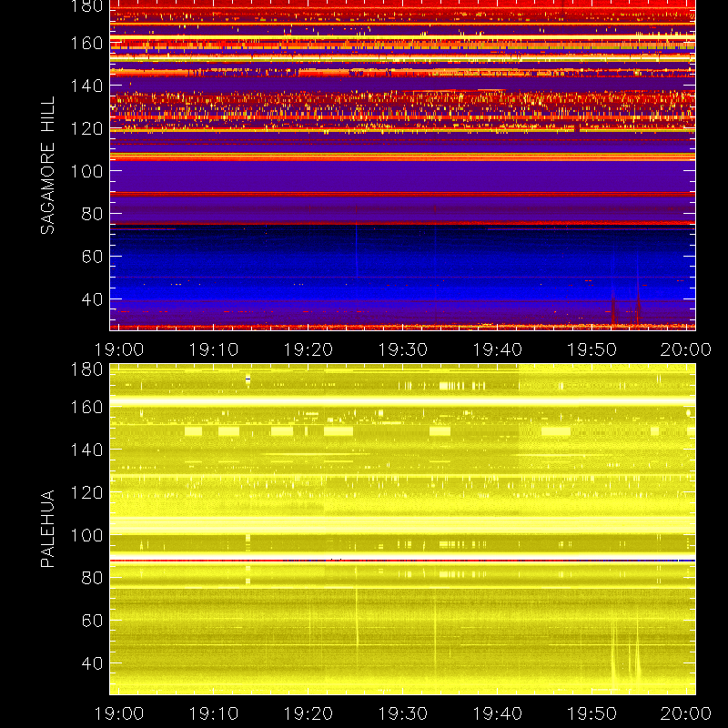Select the 180 frequency label on Palehua plot
The height and width of the screenshot is (728, 728).
tap(86, 369)
